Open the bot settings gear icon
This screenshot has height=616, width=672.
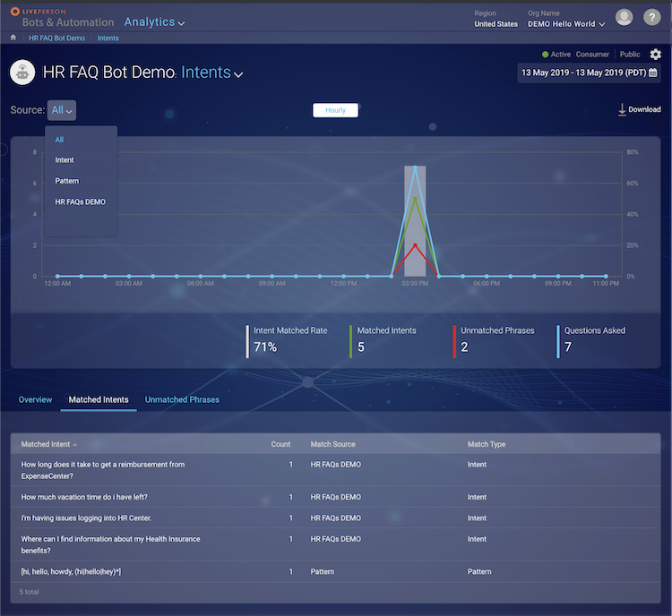point(655,55)
